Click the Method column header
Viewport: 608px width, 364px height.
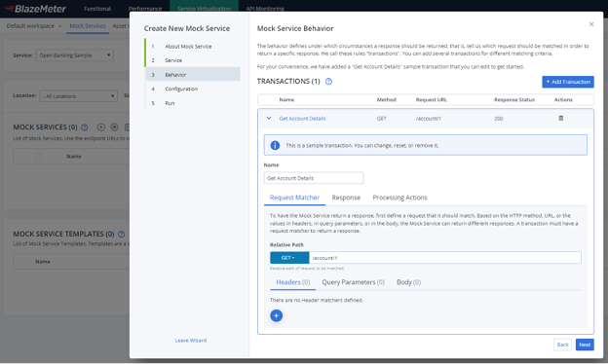coord(386,99)
